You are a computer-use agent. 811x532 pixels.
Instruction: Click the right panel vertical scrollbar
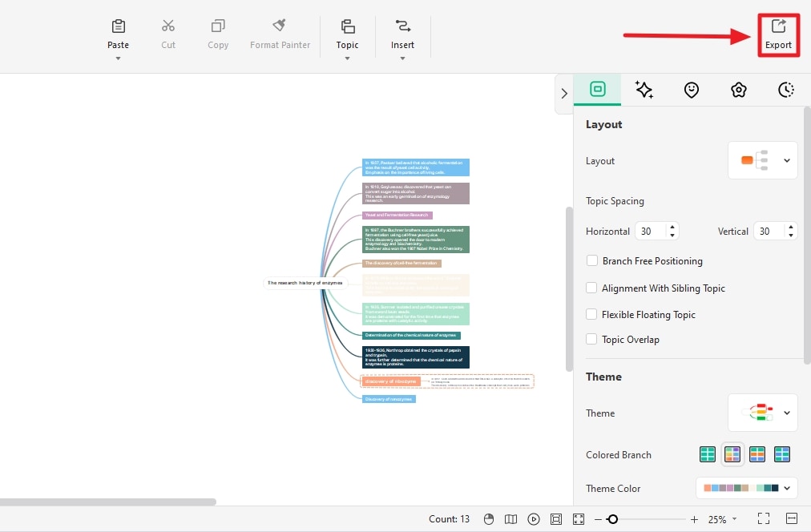coord(807,236)
